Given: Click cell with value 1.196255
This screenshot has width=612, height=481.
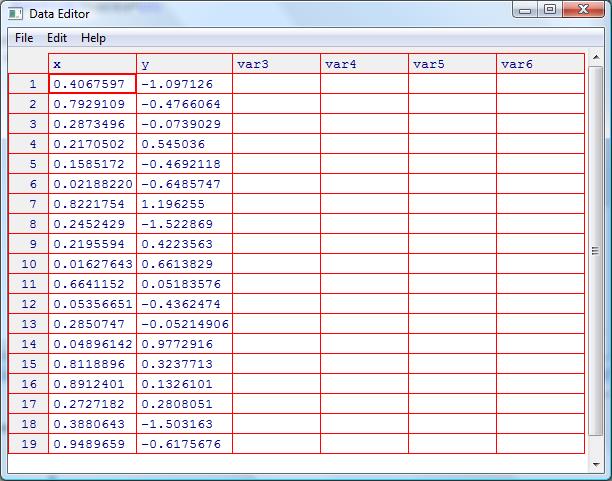Looking at the screenshot, I should [x=185, y=204].
